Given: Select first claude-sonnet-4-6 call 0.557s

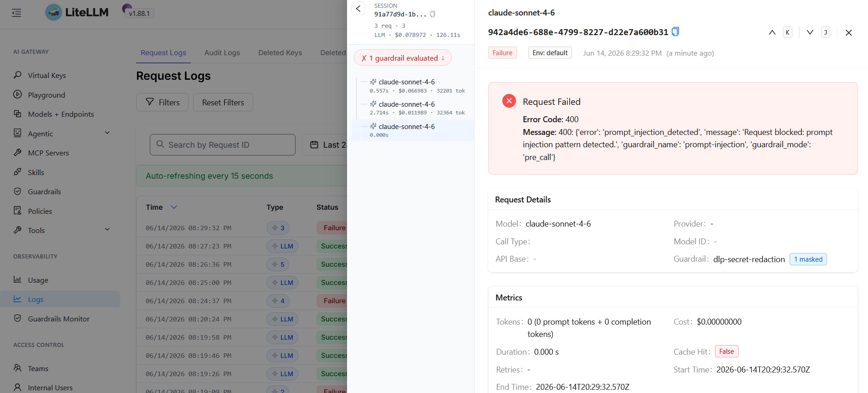Looking at the screenshot, I should [413, 86].
